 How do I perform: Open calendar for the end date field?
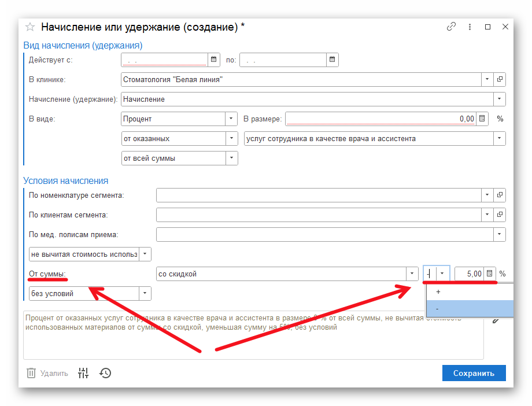[x=332, y=60]
